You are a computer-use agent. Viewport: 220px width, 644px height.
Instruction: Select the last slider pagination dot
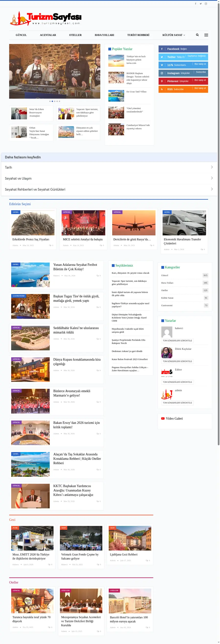point(59,101)
